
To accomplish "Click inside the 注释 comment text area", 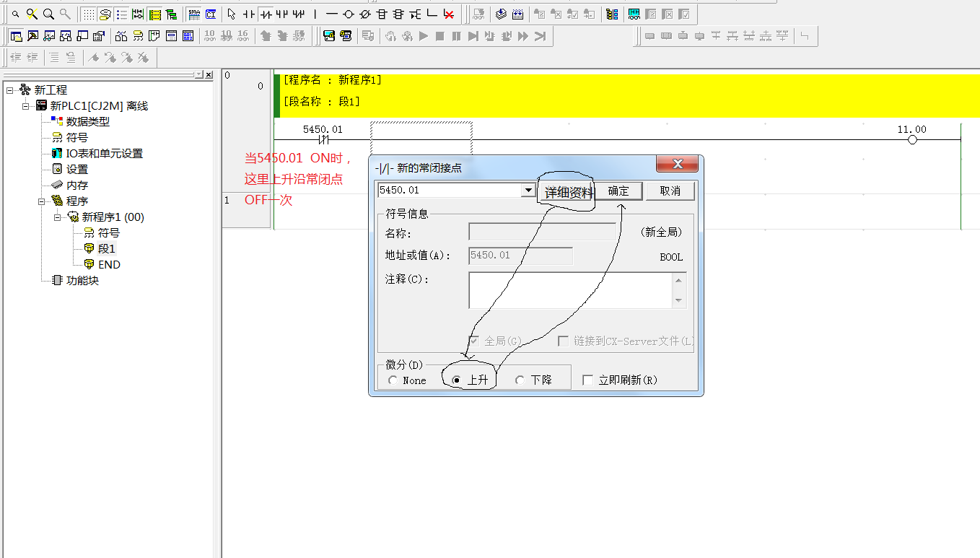I will [x=570, y=289].
